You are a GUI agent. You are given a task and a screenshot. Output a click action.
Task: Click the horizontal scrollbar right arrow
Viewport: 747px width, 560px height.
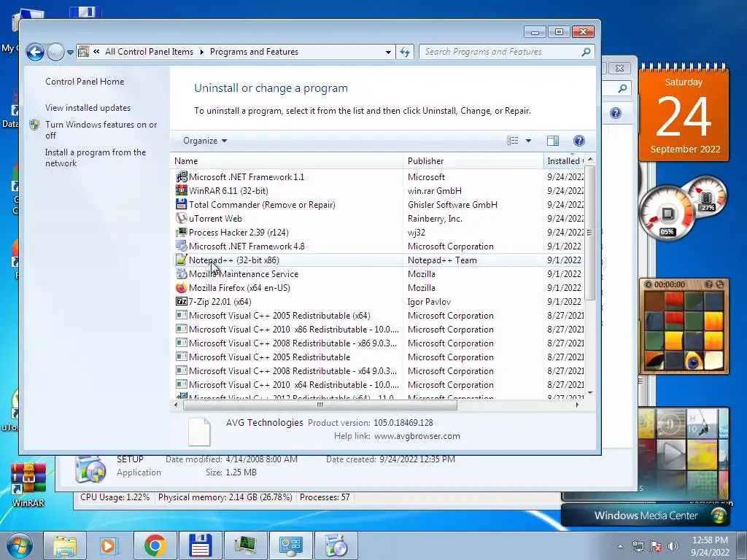[577, 405]
